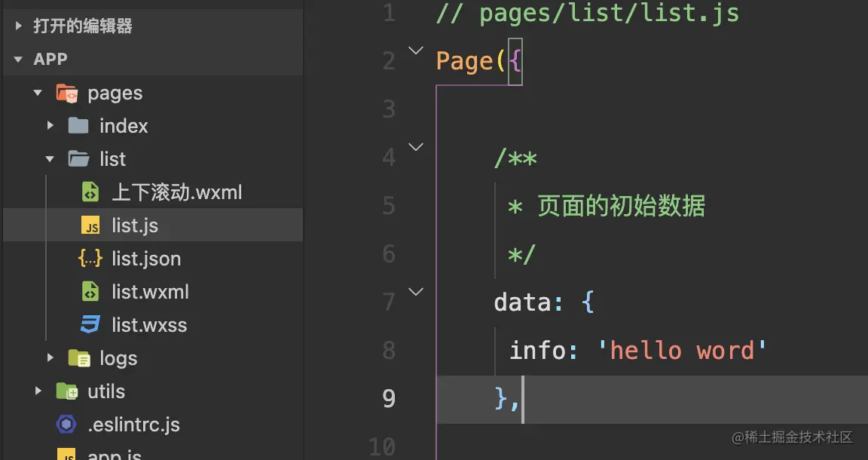Viewport: 868px width, 460px height.
Task: Click the CSS icon of list.wxss
Action: tap(90, 324)
